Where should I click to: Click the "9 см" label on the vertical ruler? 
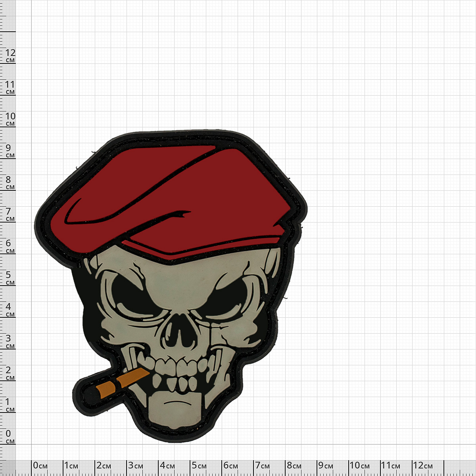[x=10, y=151]
